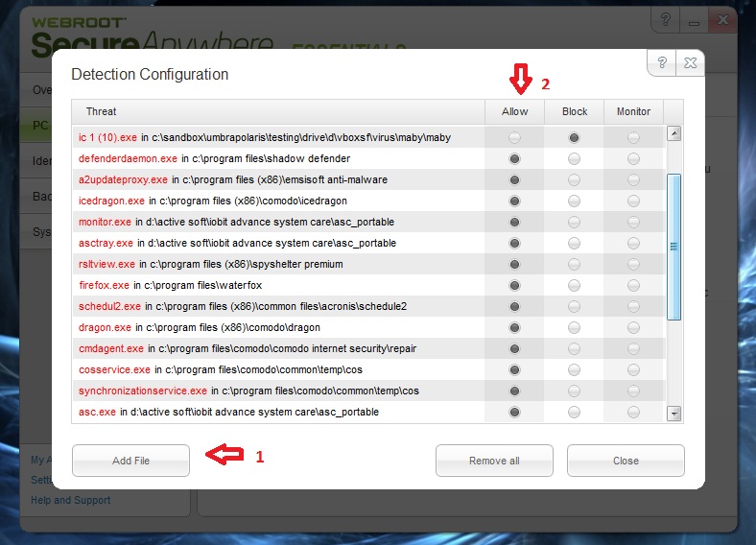Set firefox.exe to Block
This screenshot has width=756, height=545.
point(574,286)
